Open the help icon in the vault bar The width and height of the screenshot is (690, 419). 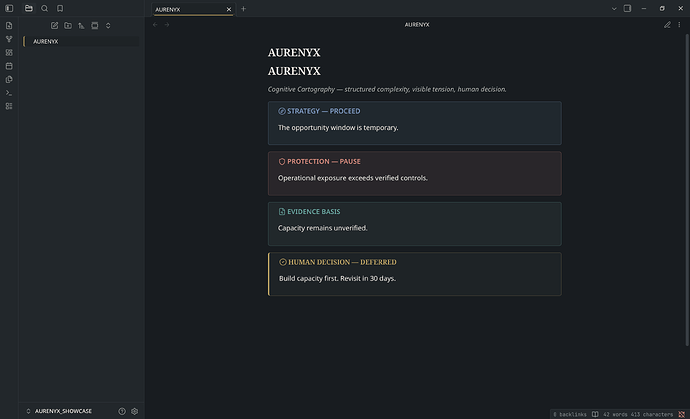click(x=122, y=411)
